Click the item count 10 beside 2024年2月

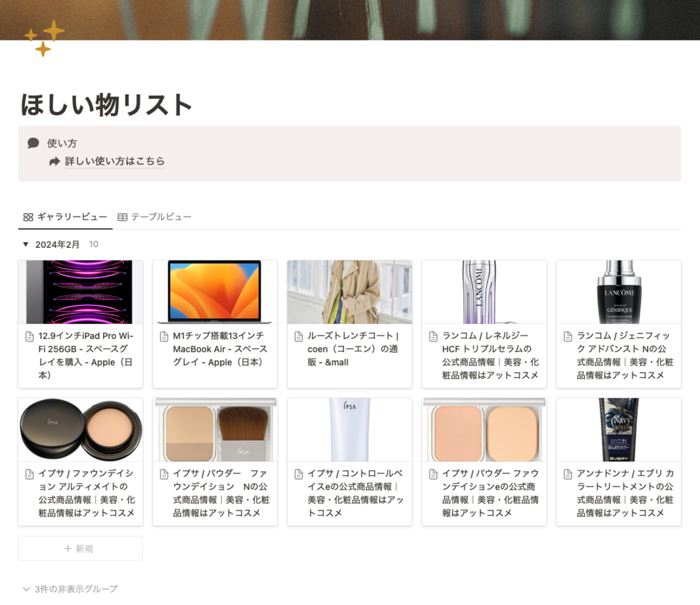click(x=93, y=244)
